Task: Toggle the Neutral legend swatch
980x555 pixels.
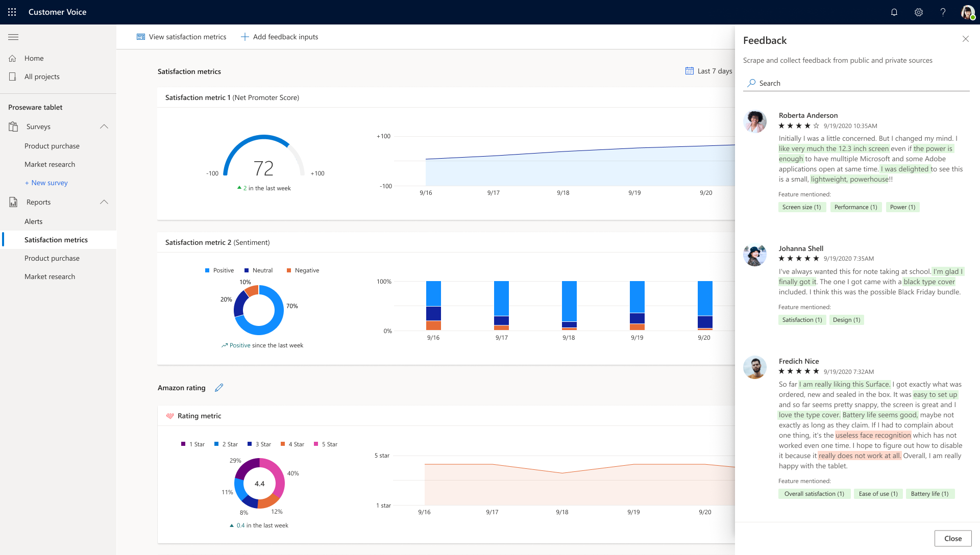Action: tap(247, 270)
